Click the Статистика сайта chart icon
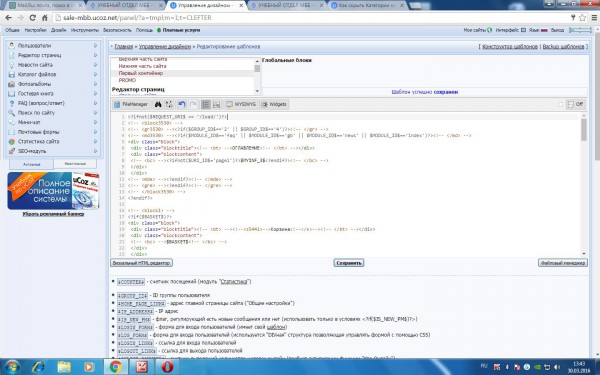Screen dimensions: 600x375 (11, 141)
